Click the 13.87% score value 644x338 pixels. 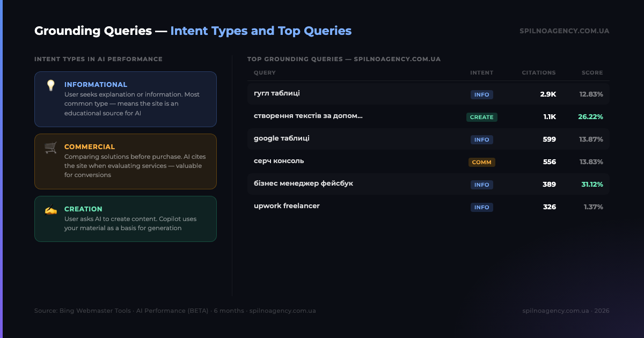(591, 139)
